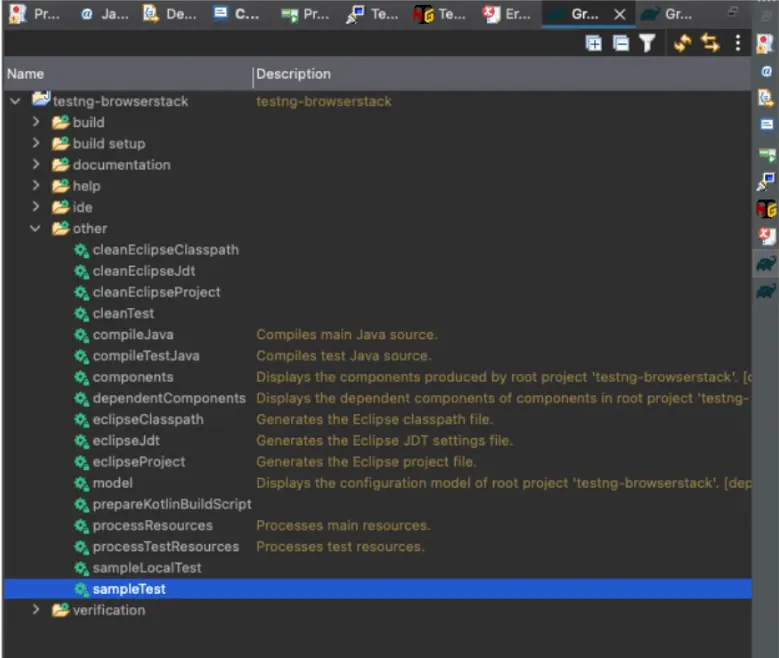Click the refresh Gradle tasks icon
This screenshot has width=779, height=658.
coord(682,43)
